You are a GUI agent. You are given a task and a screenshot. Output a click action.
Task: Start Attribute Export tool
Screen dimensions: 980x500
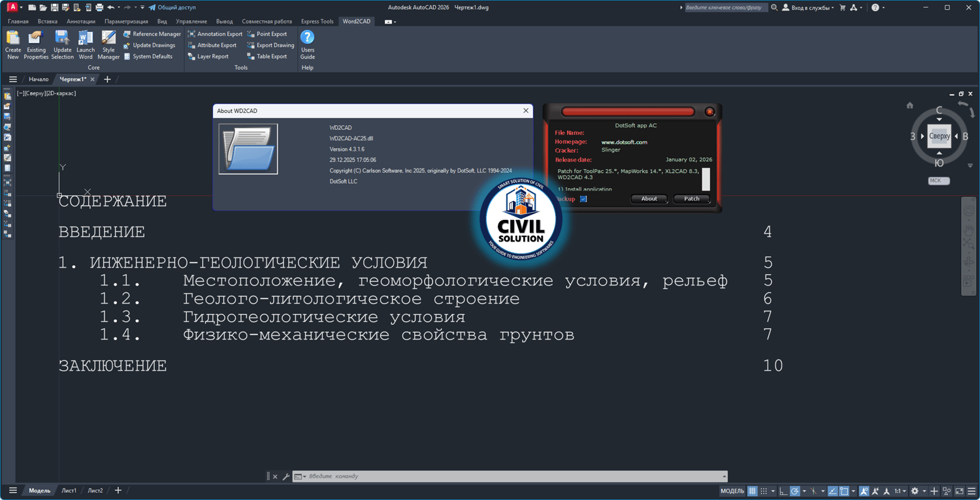point(212,45)
